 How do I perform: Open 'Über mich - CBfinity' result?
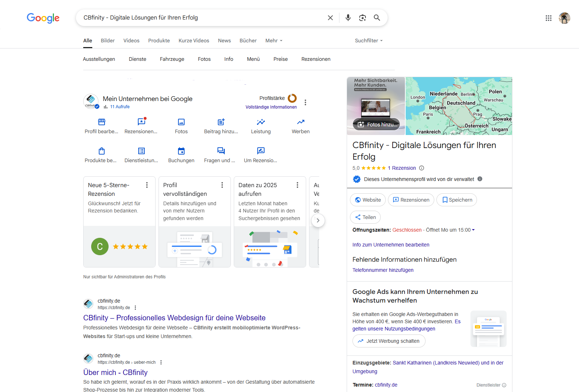115,372
